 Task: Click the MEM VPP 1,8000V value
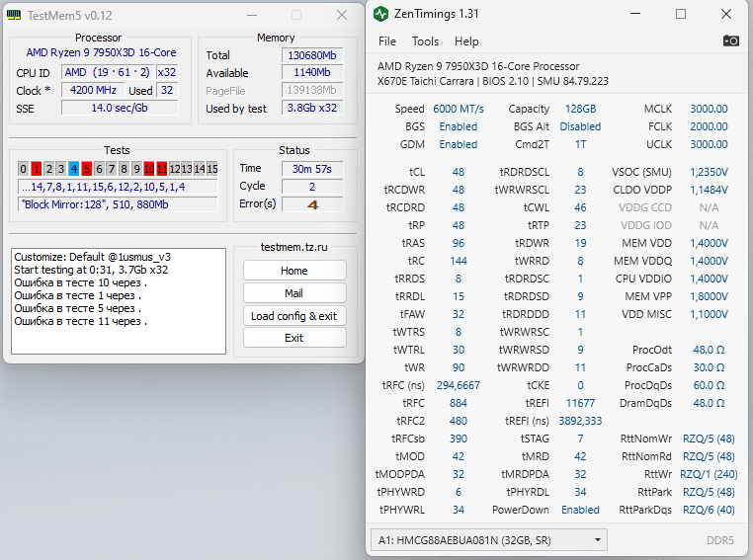[709, 296]
